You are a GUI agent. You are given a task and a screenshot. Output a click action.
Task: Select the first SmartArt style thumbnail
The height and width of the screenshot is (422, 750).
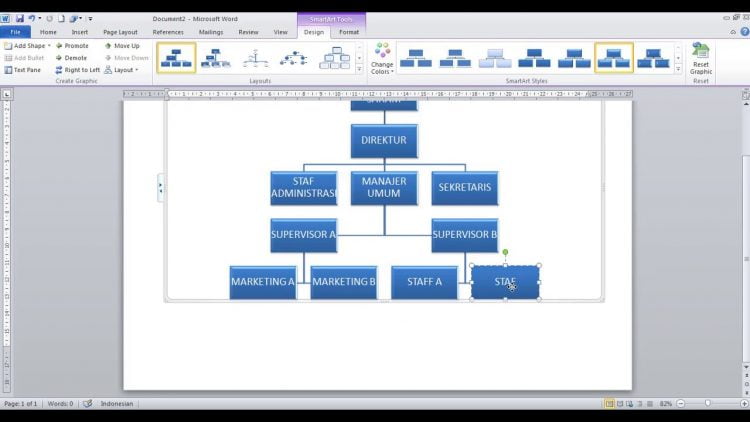pos(416,58)
